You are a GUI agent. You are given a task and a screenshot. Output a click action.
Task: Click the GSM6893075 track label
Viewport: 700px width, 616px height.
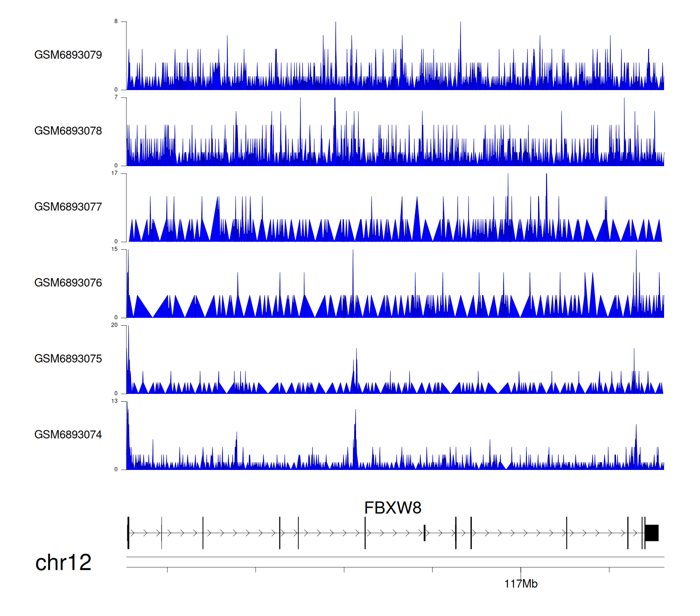[x=68, y=359]
